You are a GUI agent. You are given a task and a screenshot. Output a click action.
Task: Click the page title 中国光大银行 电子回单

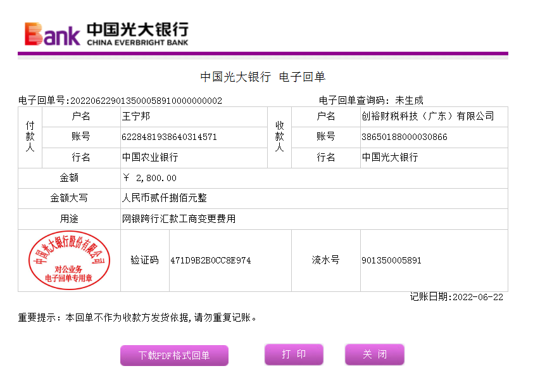pyautogui.click(x=263, y=77)
